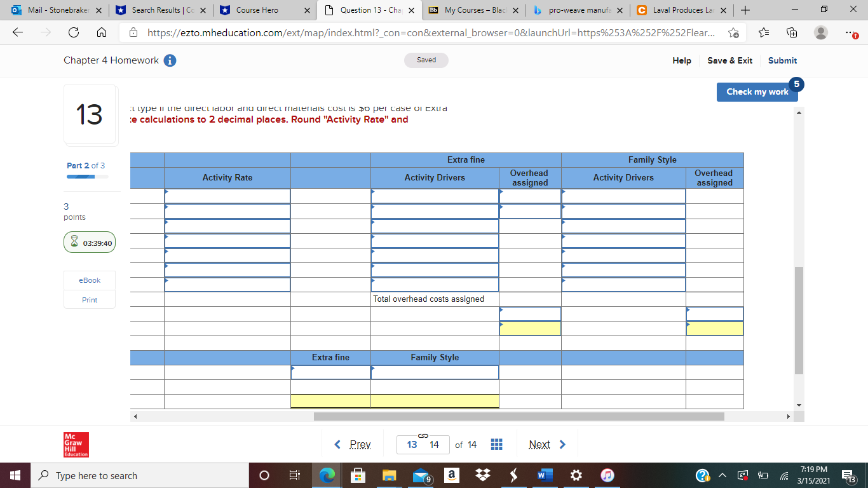Click the browser home icon
Screen dimensions: 868x488
coord(102,33)
